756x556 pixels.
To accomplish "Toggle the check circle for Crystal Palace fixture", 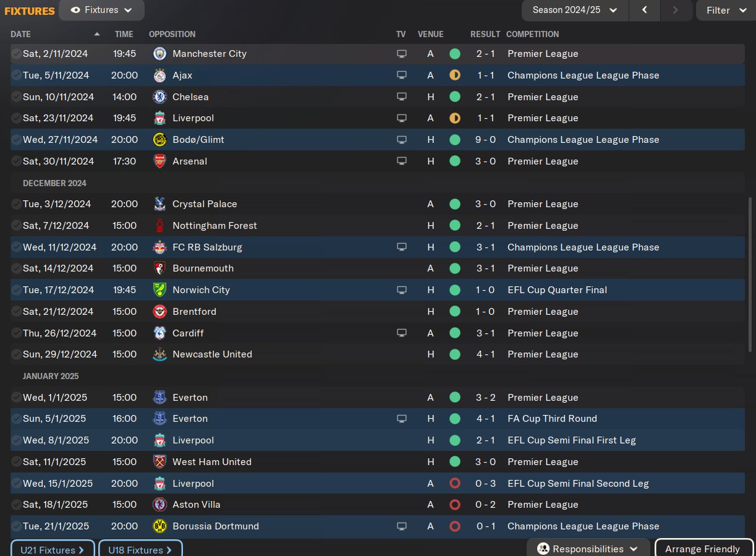I will pos(17,204).
